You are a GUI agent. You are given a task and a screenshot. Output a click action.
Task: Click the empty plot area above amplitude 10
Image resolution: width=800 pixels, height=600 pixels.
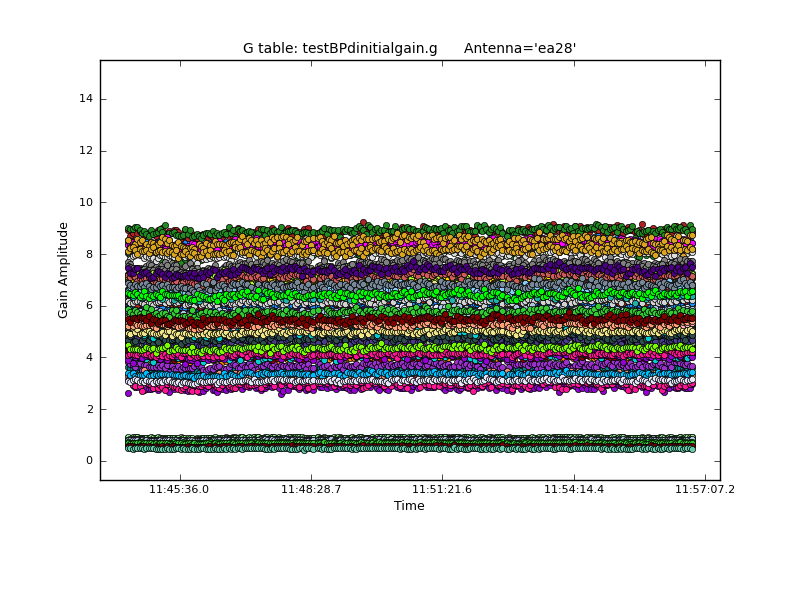pyautogui.click(x=400, y=130)
